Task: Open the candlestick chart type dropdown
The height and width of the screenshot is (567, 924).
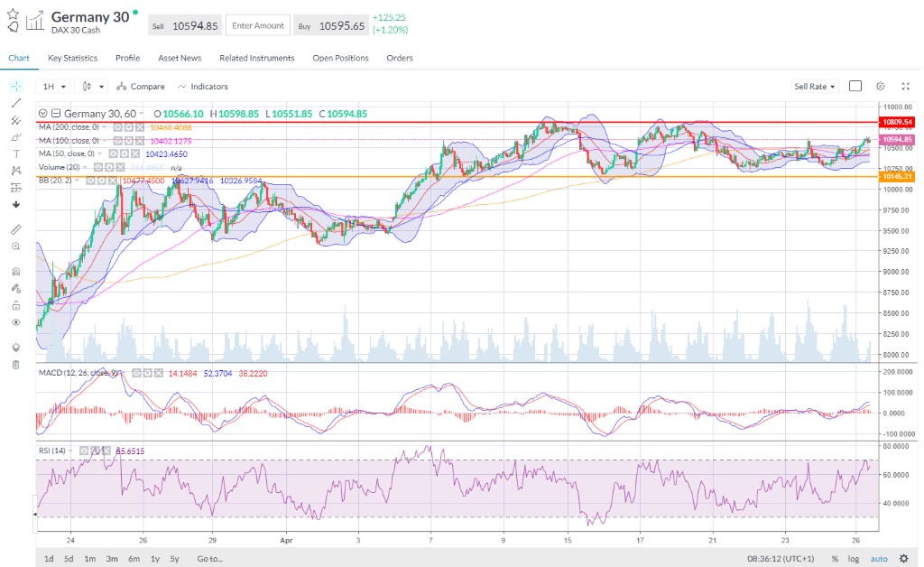Action: click(93, 87)
